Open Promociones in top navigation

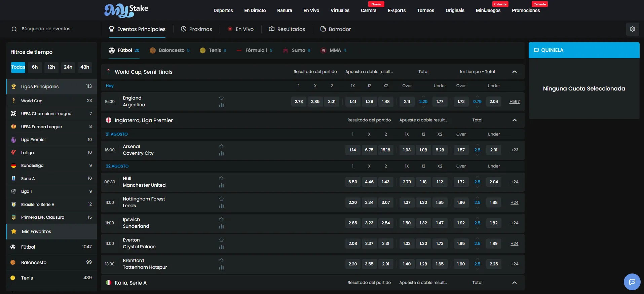pyautogui.click(x=526, y=10)
